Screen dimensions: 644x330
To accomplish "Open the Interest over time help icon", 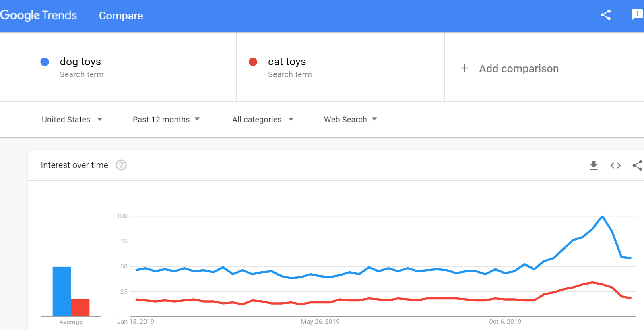I will click(x=121, y=165).
